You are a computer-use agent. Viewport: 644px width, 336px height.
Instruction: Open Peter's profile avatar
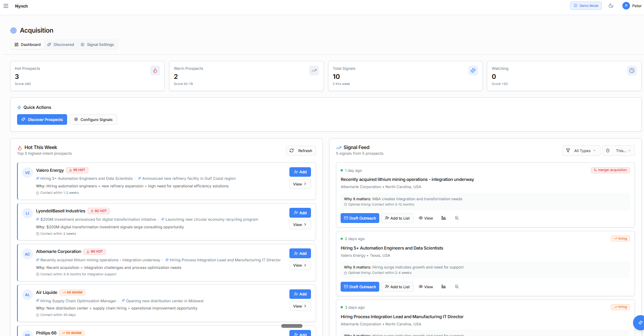click(x=626, y=6)
